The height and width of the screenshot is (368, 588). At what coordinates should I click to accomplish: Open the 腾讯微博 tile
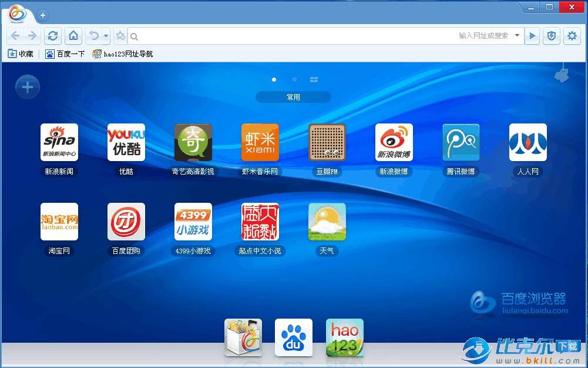(461, 142)
